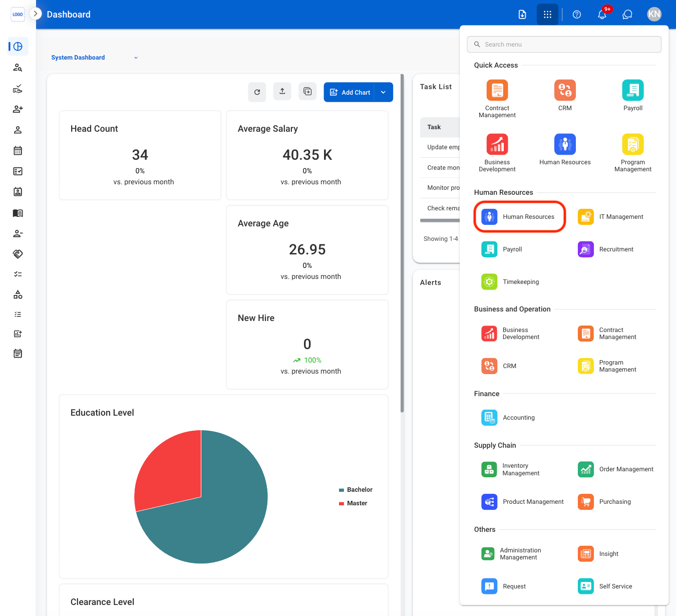
Task: Open the System Dashboard dropdown
Action: point(95,58)
